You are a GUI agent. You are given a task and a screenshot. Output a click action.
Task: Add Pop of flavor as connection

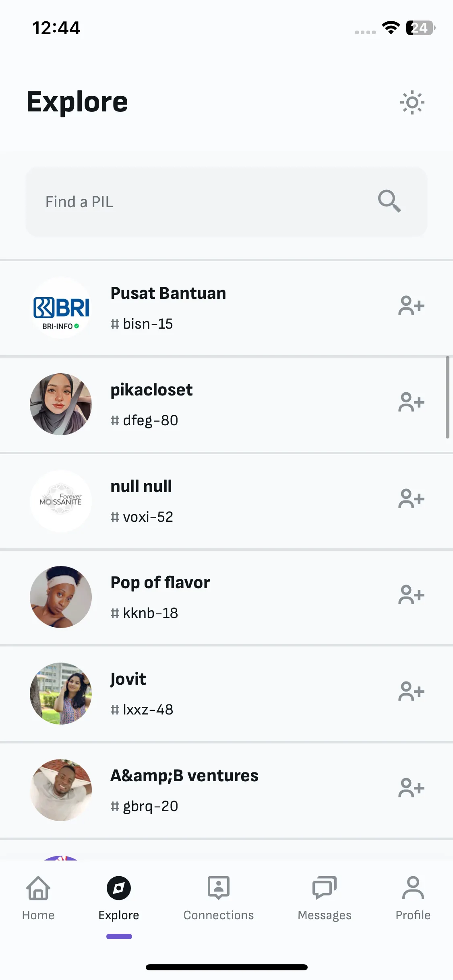(411, 595)
